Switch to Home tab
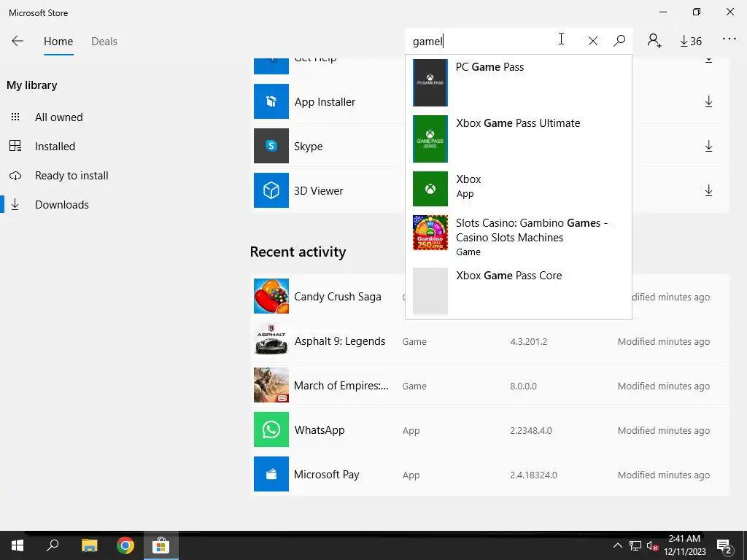 (x=58, y=42)
